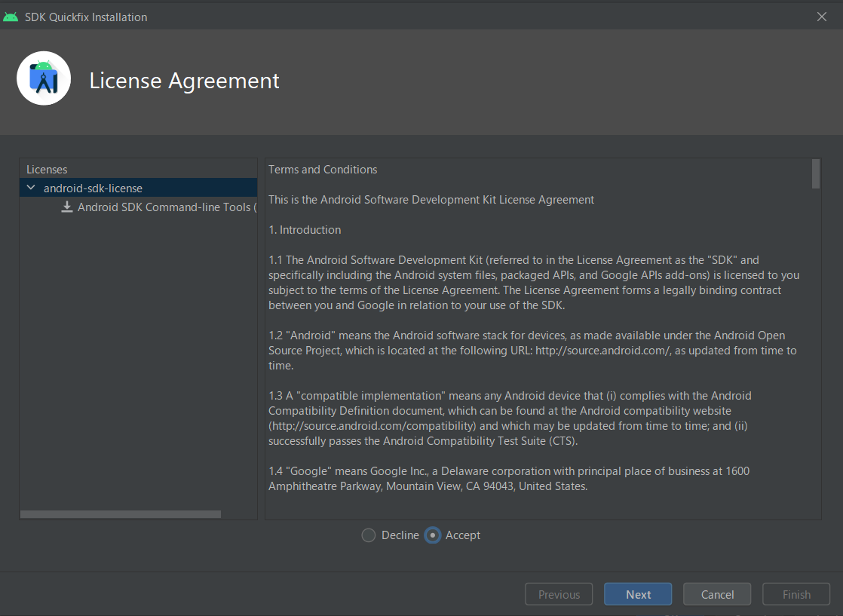Click the paragraph beginning '1.4 "Google" means'
Viewport: 843px width, 616px height.
pos(509,478)
